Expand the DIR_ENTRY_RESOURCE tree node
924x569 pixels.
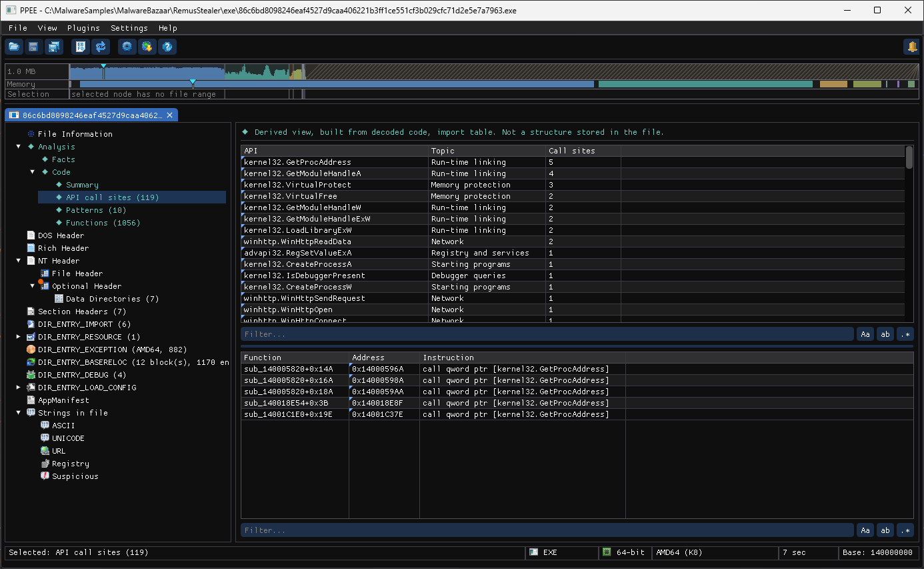tap(19, 337)
